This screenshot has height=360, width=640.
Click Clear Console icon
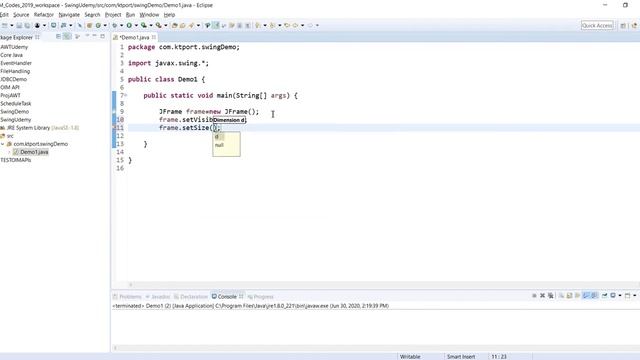click(562, 296)
